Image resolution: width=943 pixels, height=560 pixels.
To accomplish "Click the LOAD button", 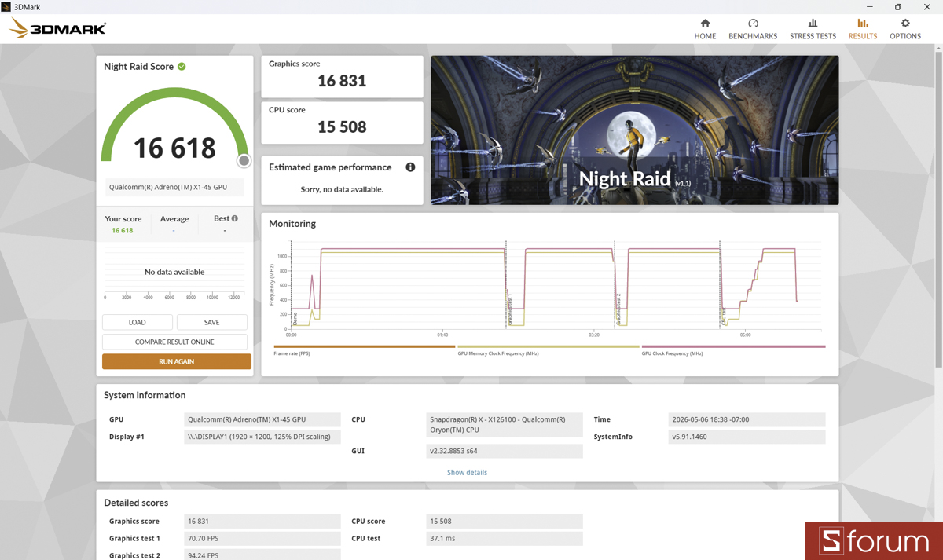I will point(138,322).
